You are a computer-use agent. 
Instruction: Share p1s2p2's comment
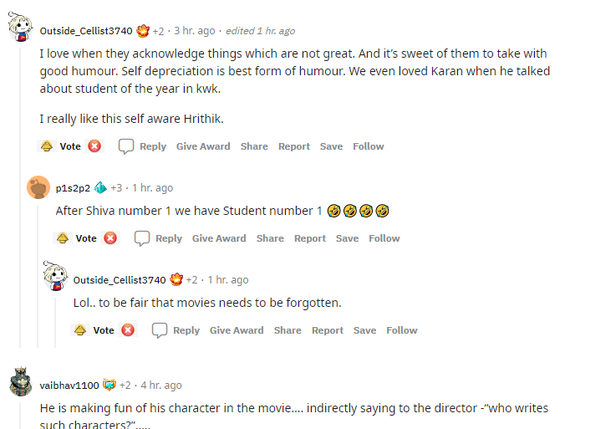pos(270,238)
